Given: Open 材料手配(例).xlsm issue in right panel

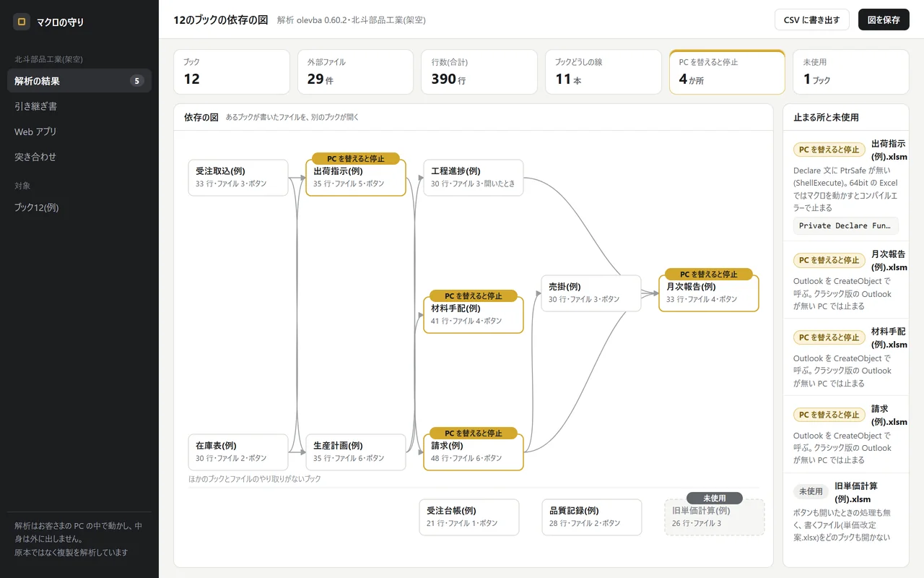Looking at the screenshot, I should (x=846, y=358).
